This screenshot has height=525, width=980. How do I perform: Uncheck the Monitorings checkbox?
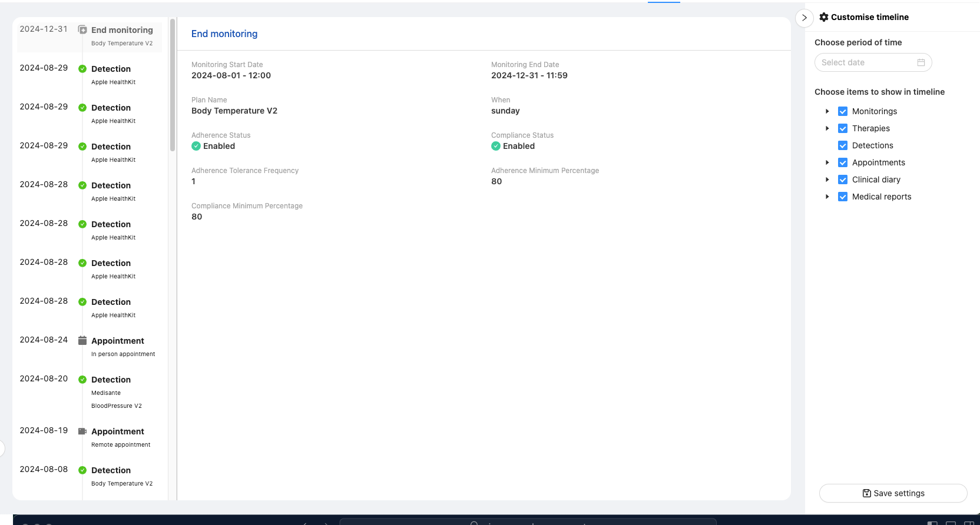[x=842, y=111]
